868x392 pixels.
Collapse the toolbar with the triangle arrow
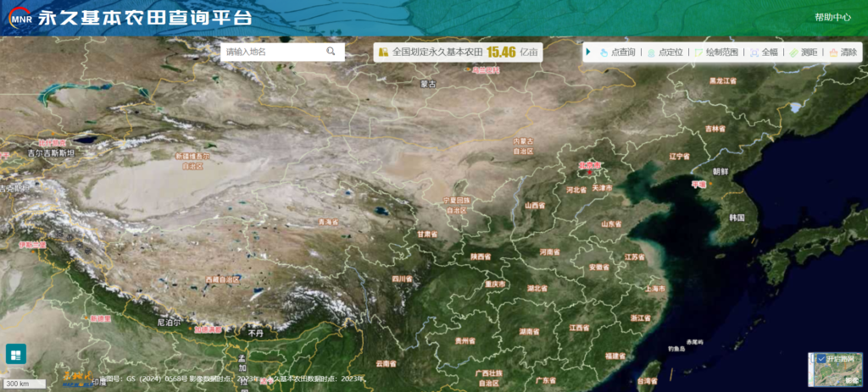pos(588,52)
